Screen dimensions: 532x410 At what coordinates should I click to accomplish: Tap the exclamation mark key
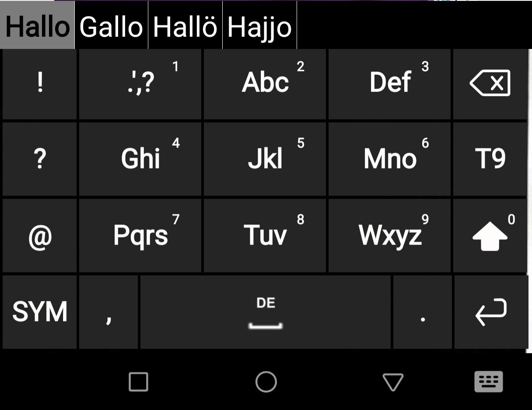click(x=39, y=83)
